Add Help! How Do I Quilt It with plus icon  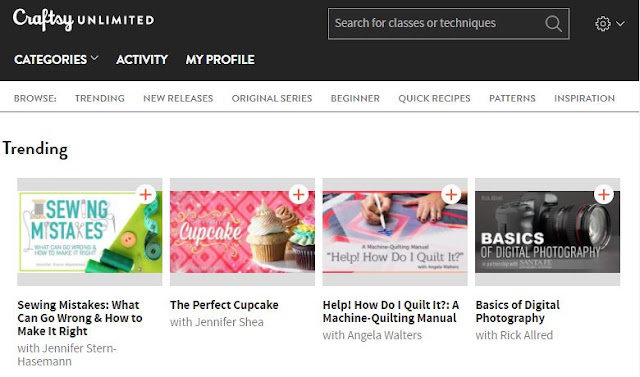click(x=451, y=195)
